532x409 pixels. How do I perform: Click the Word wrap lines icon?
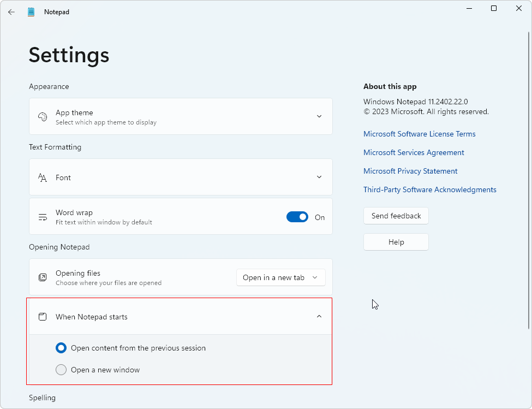(x=43, y=217)
